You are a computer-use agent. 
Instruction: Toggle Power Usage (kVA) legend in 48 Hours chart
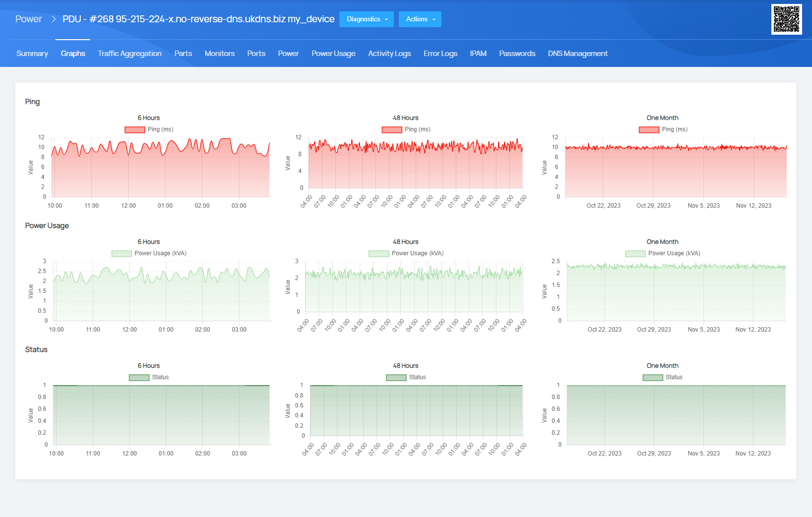pyautogui.click(x=406, y=253)
